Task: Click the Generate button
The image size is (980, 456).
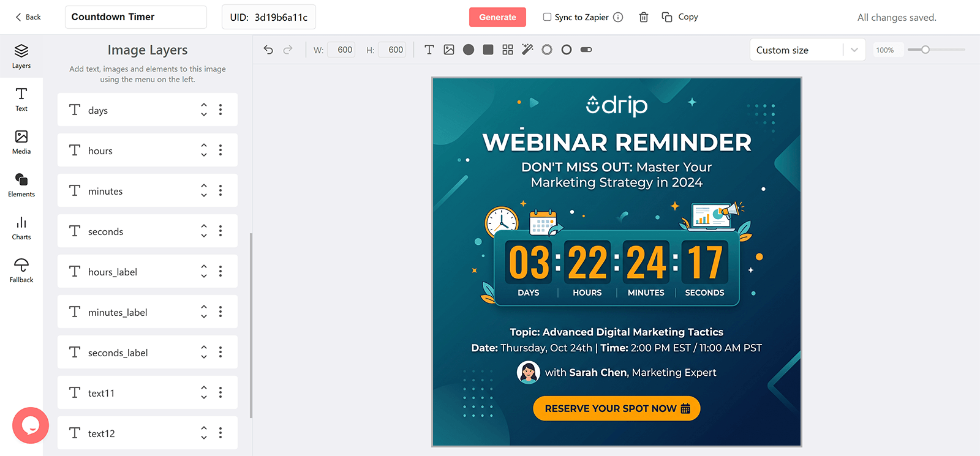Action: coord(497,17)
